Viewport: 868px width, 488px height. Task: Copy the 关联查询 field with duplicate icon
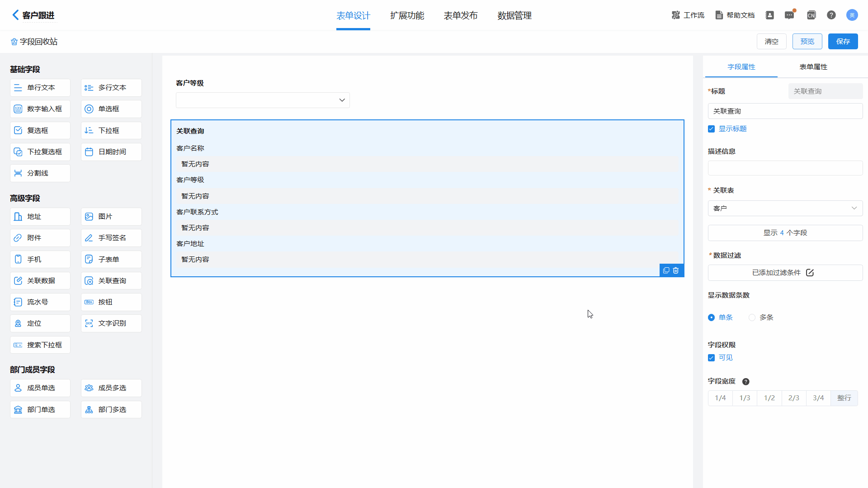click(666, 270)
